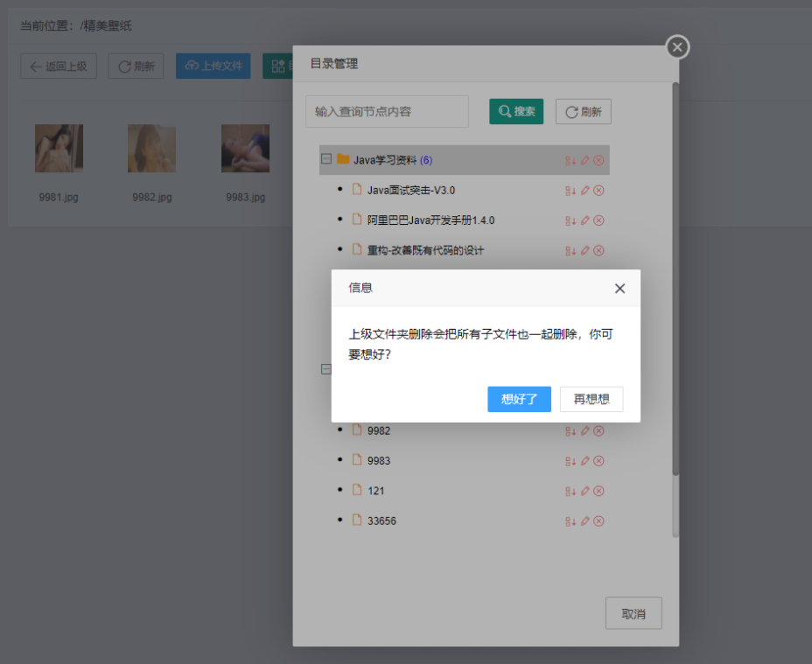
Task: Select tree item 9983
Action: 379,461
